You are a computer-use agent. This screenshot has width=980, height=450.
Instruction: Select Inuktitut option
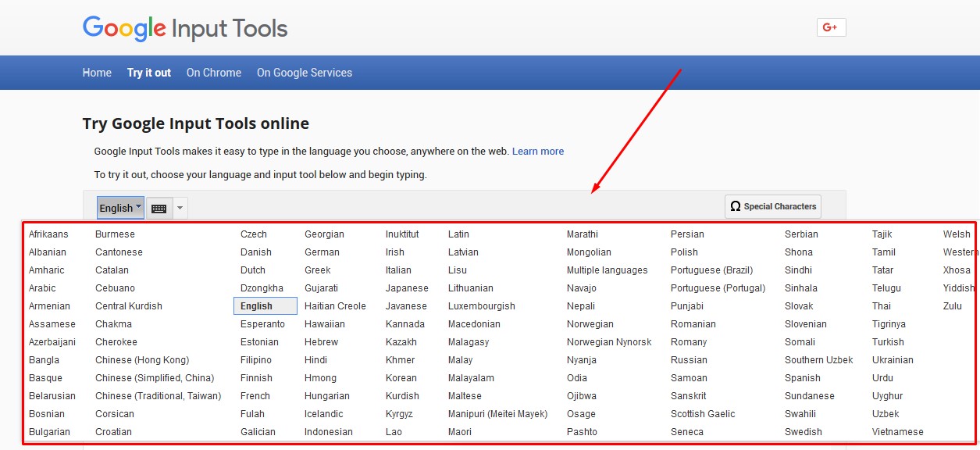tap(402, 234)
